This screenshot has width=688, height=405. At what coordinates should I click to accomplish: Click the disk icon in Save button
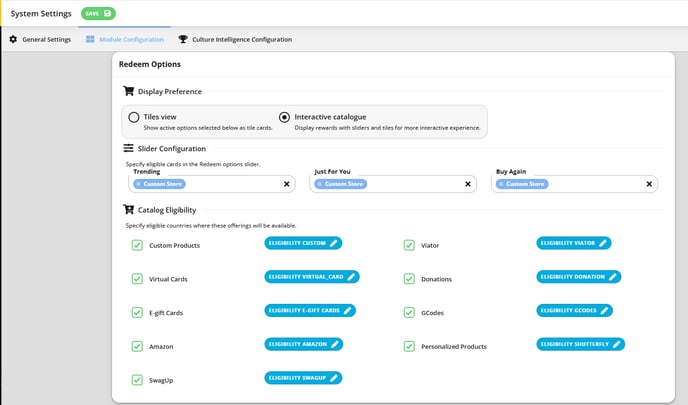[108, 14]
